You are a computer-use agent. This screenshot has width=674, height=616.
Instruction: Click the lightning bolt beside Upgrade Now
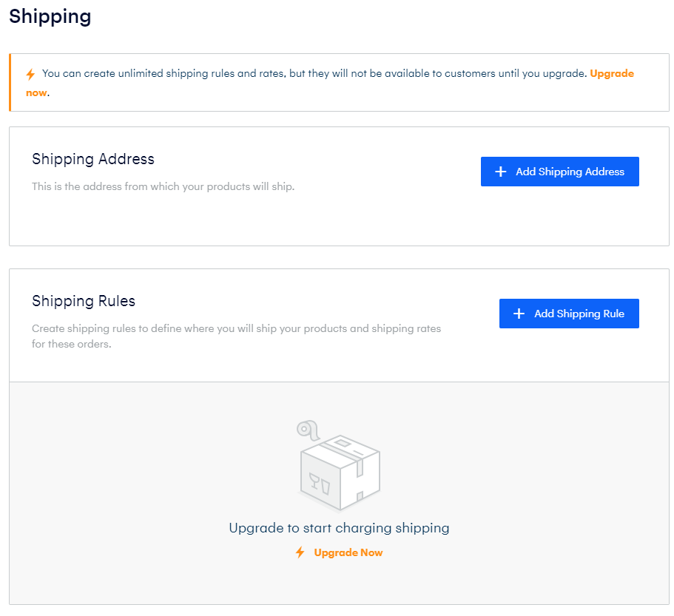[x=300, y=552]
